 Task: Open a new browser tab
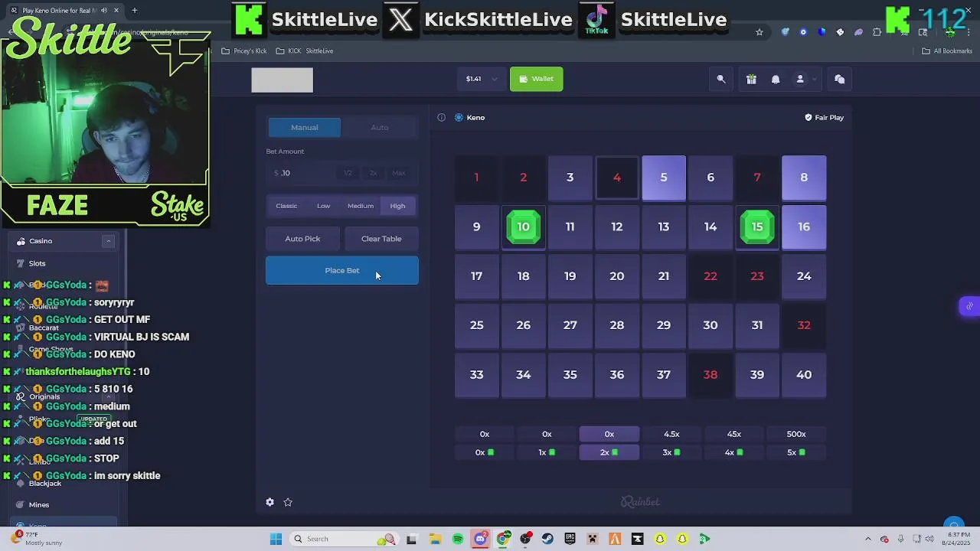134,10
